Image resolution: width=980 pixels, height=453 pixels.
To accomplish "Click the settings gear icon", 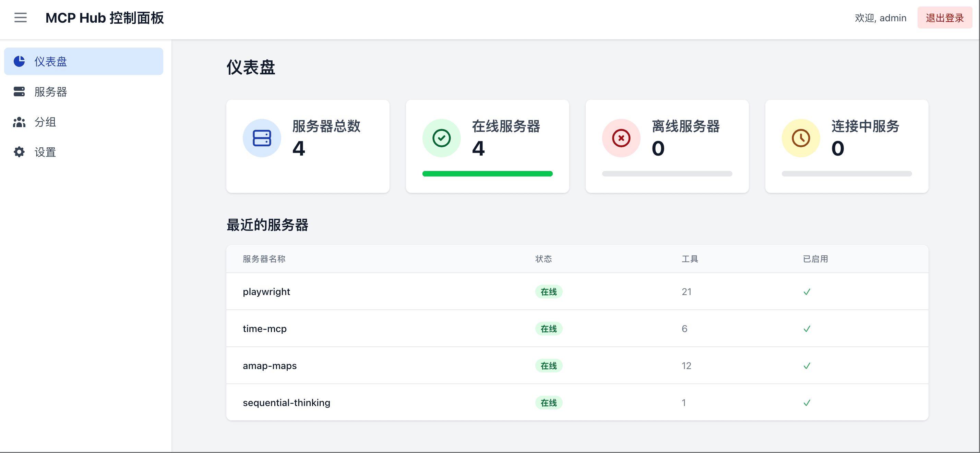I will click(x=19, y=152).
